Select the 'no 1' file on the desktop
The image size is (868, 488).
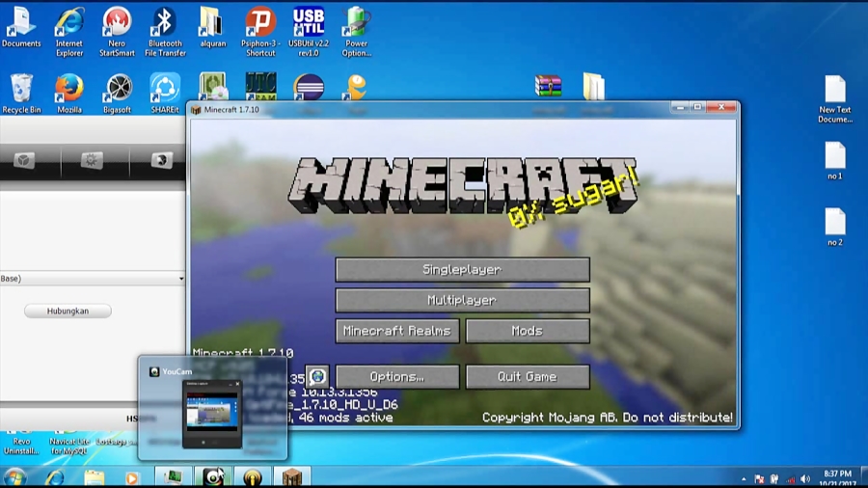[835, 160]
